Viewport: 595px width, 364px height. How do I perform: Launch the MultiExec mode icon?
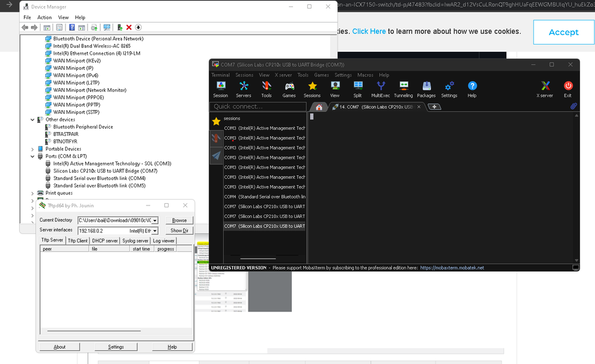[381, 89]
